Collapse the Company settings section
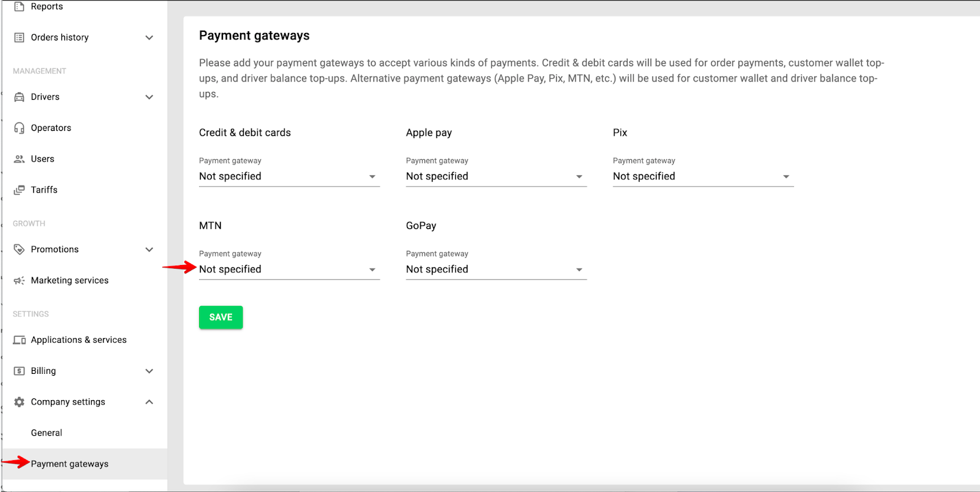 (149, 402)
